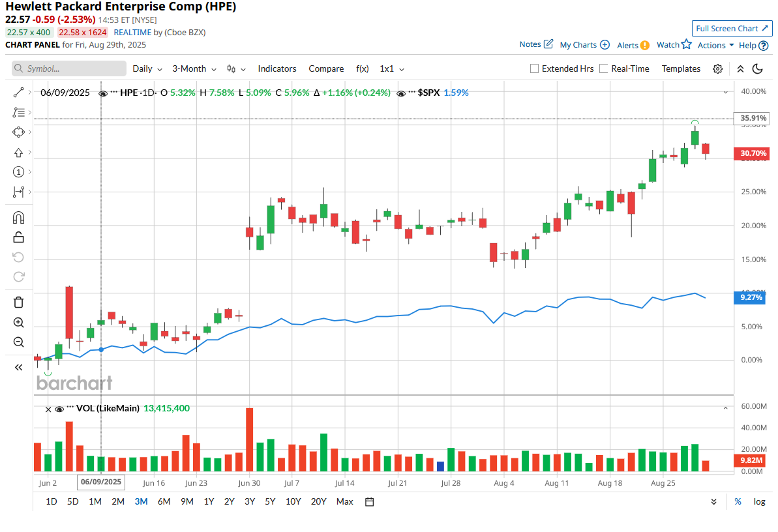
Task: Open the calendar date range picker
Action: pyautogui.click(x=369, y=502)
